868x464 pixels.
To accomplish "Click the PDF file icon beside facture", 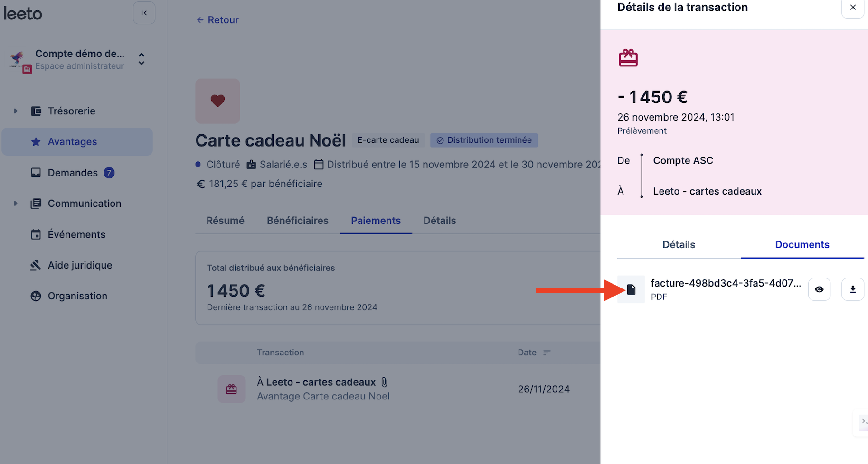I will [x=631, y=289].
